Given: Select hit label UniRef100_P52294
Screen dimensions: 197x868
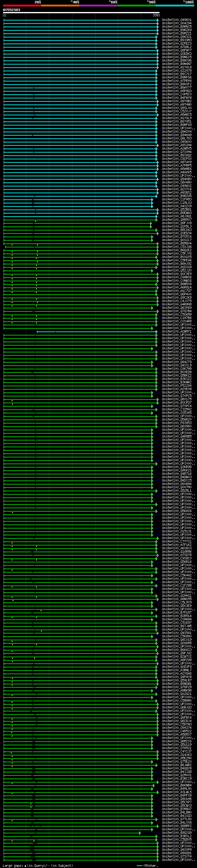Looking at the screenshot, I should coord(176,386).
